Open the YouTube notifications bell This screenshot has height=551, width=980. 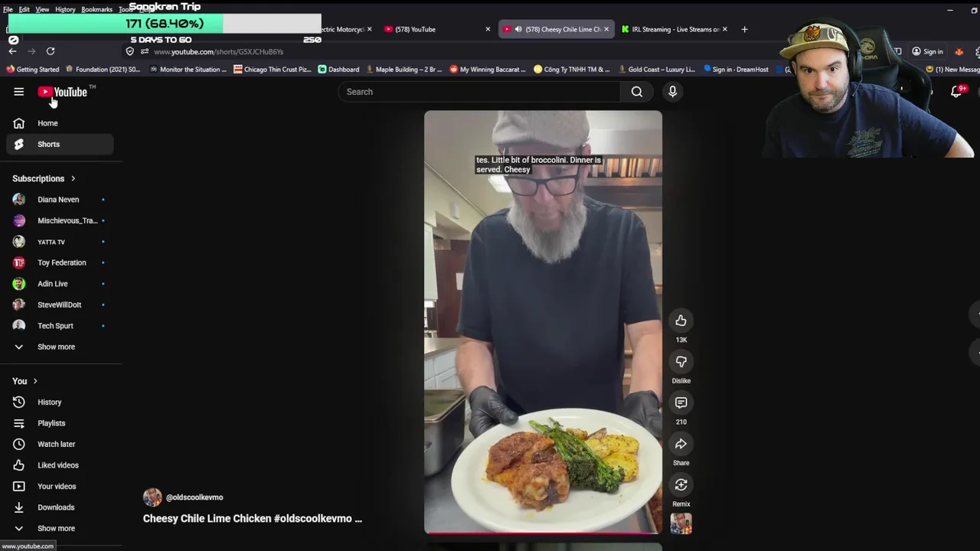[x=956, y=92]
